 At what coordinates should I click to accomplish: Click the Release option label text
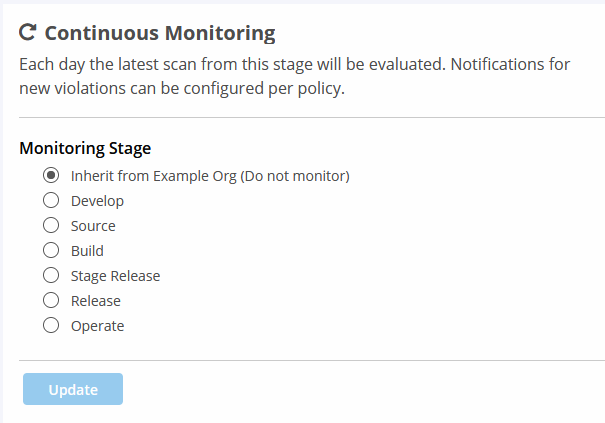click(96, 301)
